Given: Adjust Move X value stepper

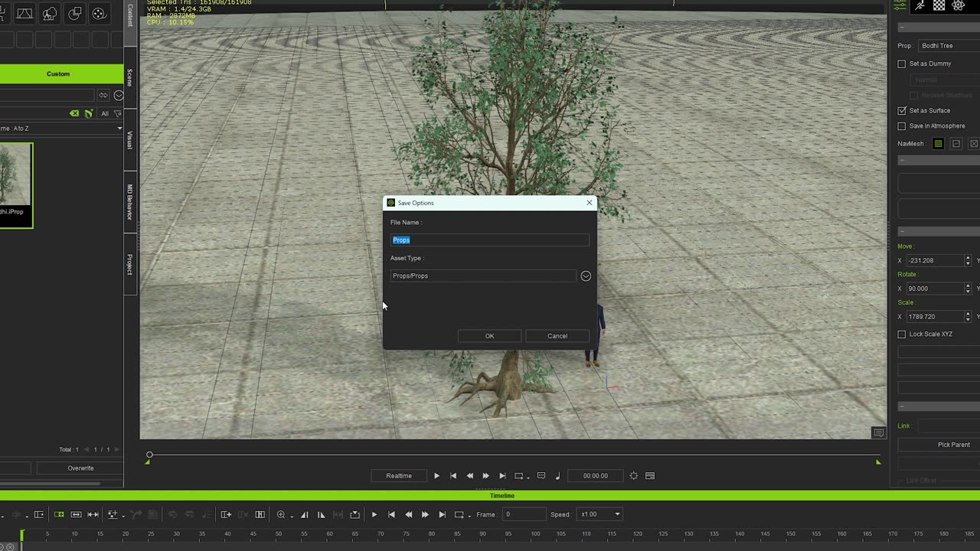Looking at the screenshot, I should [968, 261].
